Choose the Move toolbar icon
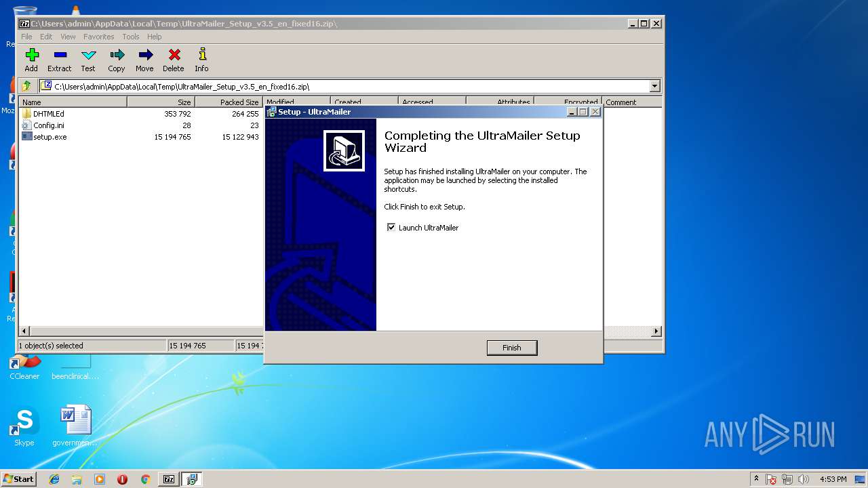 tap(144, 60)
